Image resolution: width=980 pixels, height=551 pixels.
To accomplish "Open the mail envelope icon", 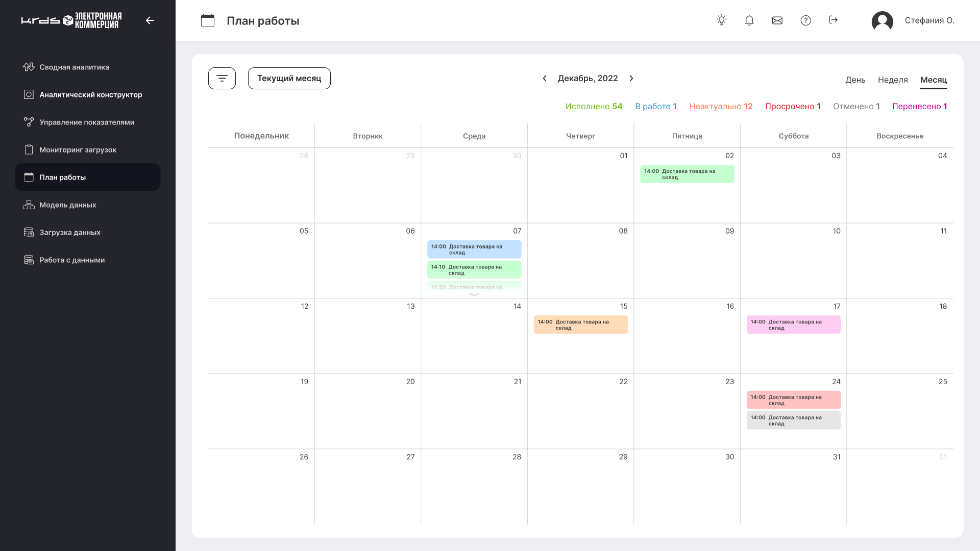I will pos(777,20).
